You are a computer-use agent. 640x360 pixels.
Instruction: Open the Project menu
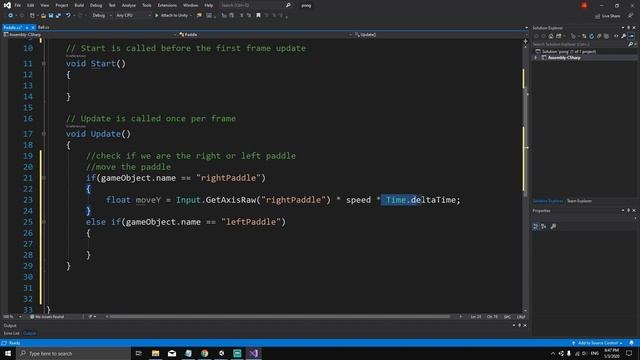pyautogui.click(x=62, y=5)
